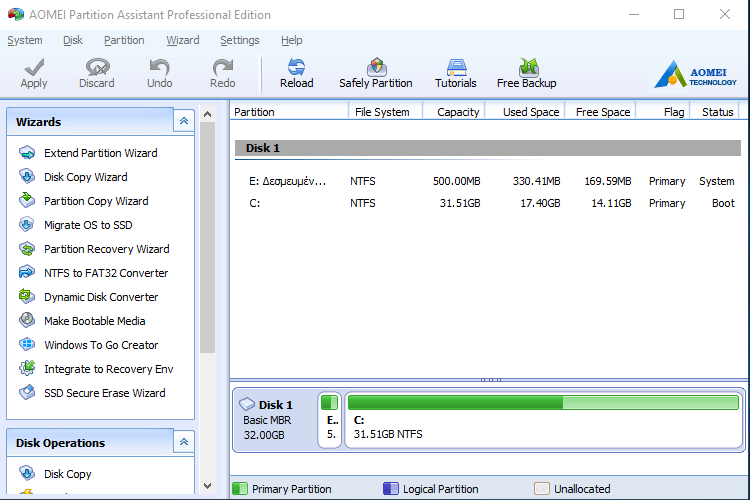
Task: Collapse the Wizards panel
Action: (184, 121)
